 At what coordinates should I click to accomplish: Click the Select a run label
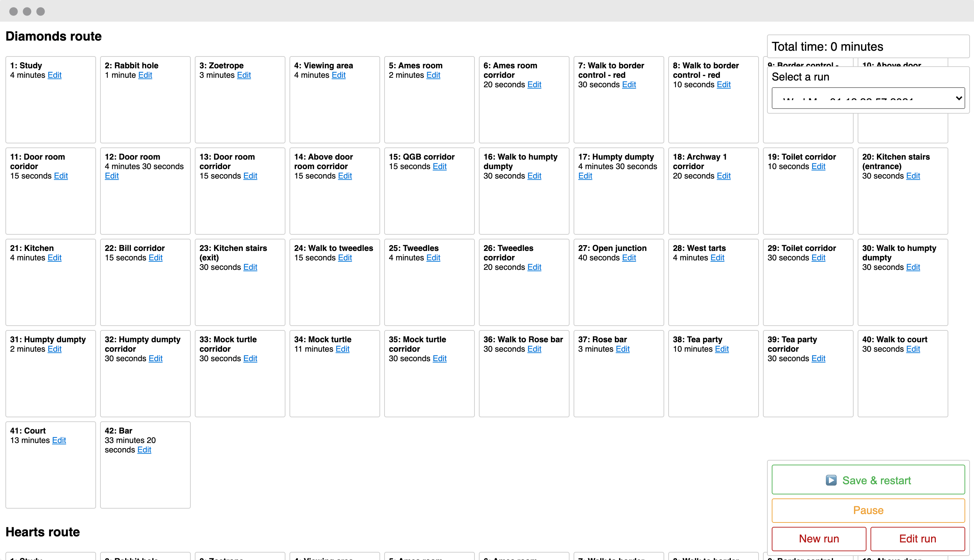[x=800, y=76]
